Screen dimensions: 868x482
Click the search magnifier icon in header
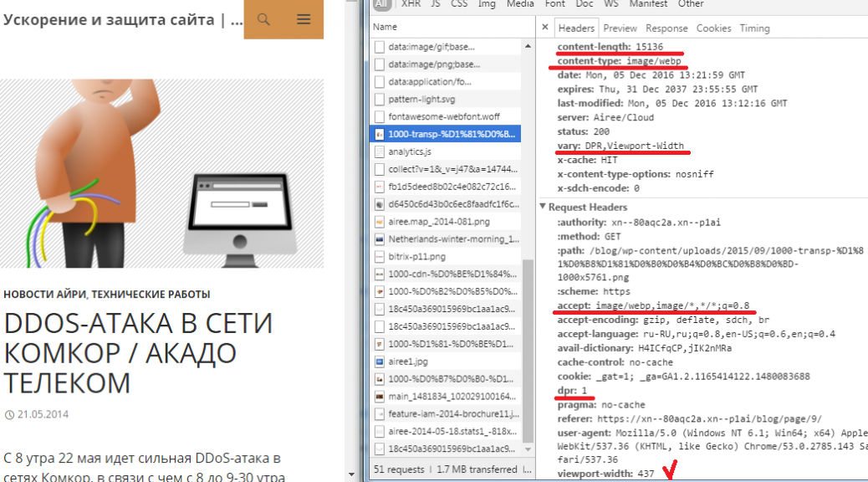point(263,19)
